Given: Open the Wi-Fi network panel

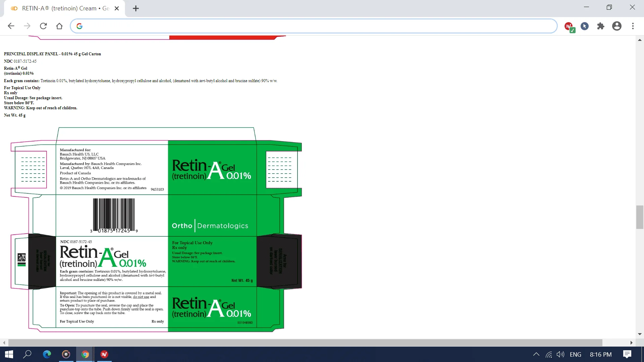Looking at the screenshot, I should click(x=549, y=354).
